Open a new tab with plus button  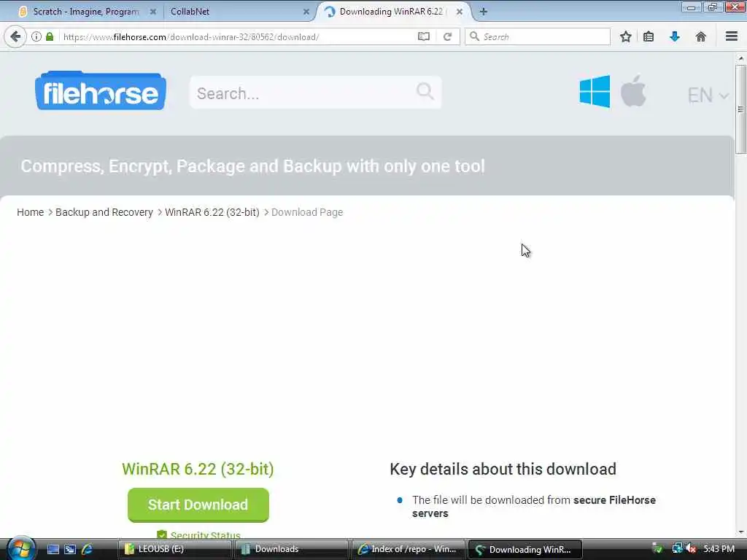[x=483, y=12]
